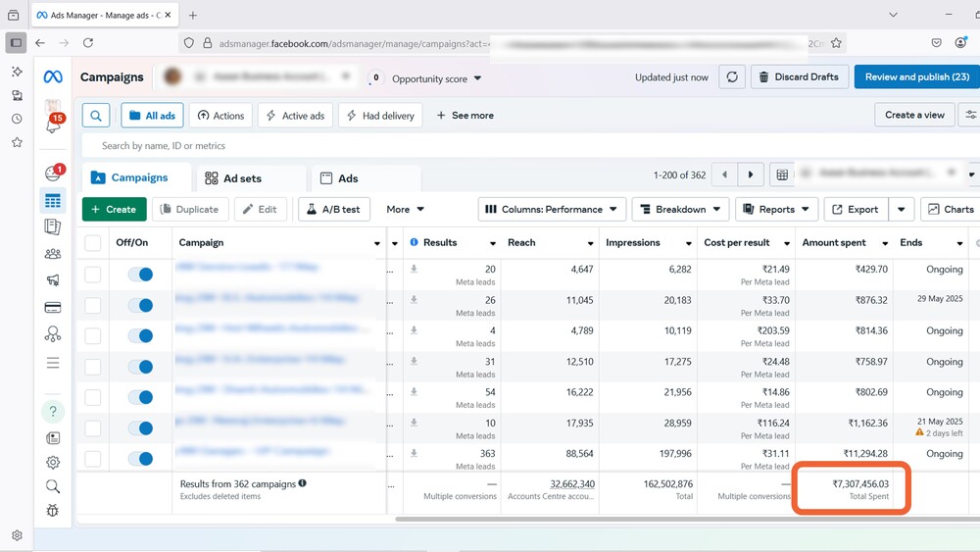Click the refresh data icon button
This screenshot has height=552, width=980.
coord(732,77)
